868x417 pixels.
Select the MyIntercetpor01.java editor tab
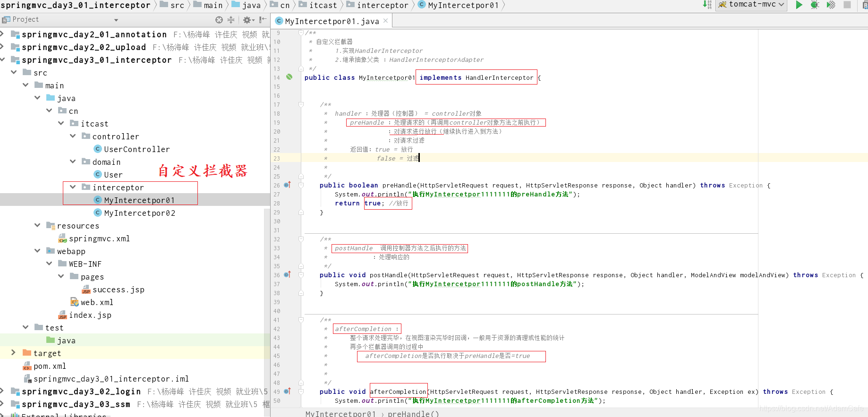[332, 21]
